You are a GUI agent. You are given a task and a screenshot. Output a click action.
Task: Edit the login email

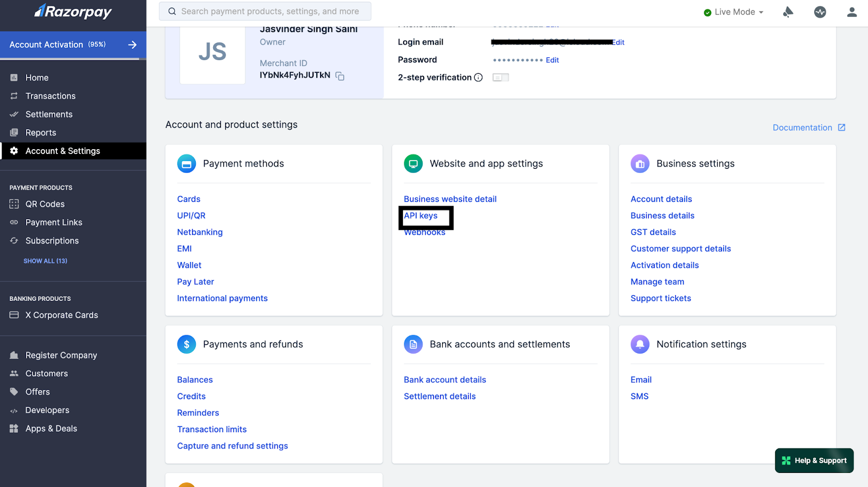[618, 42]
